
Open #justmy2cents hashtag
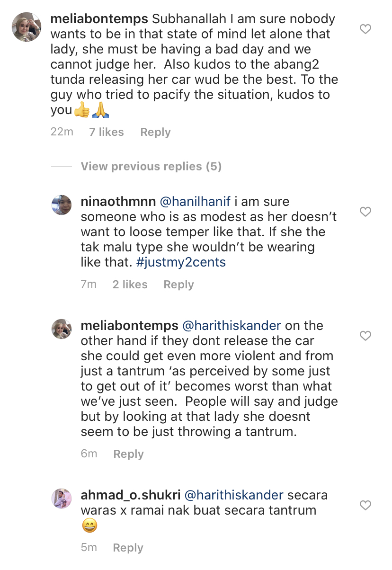[181, 262]
